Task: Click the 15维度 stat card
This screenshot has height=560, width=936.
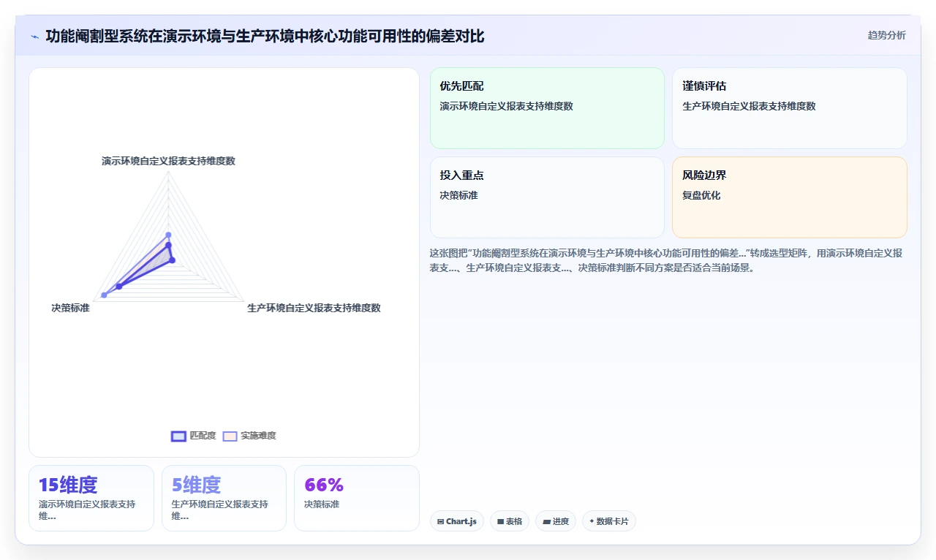Action: (91, 498)
